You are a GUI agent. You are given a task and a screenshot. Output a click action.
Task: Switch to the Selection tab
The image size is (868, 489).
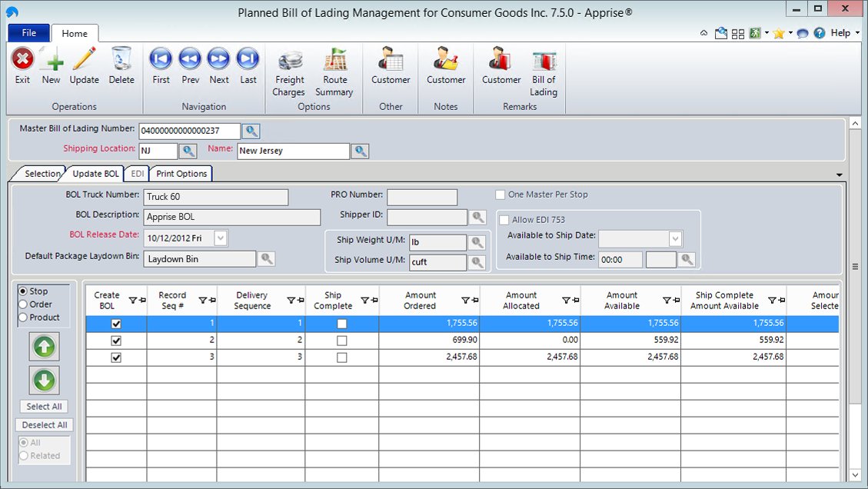coord(42,173)
